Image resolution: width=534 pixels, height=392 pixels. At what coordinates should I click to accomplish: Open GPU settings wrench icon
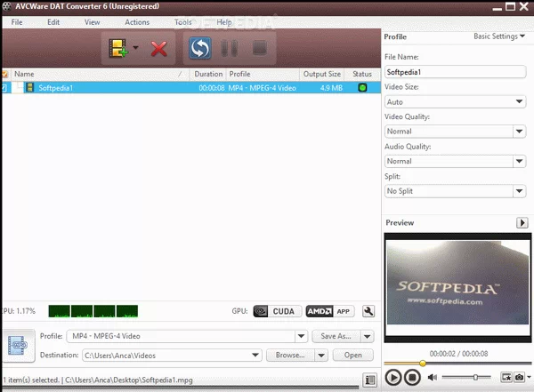tap(368, 311)
